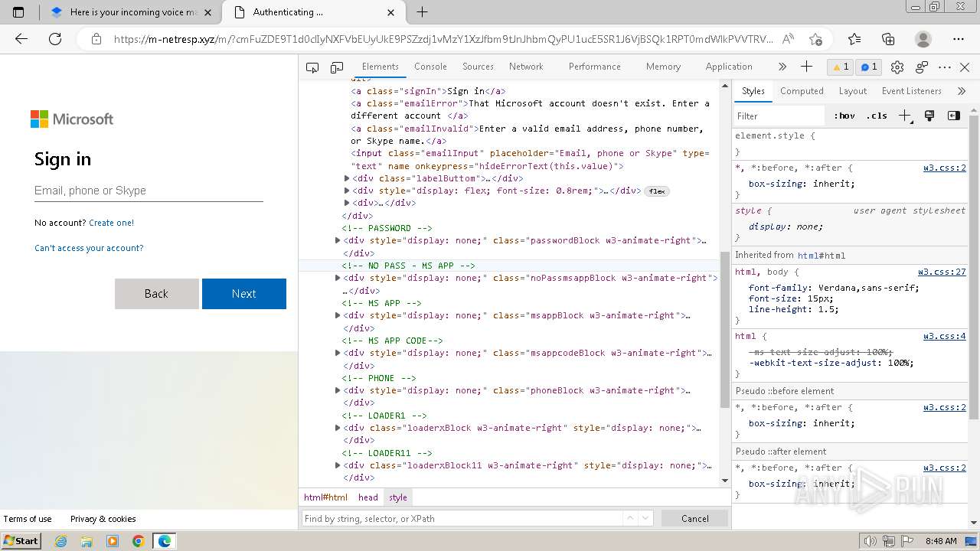Toggle device emulation mode icon

pyautogui.click(x=337, y=67)
